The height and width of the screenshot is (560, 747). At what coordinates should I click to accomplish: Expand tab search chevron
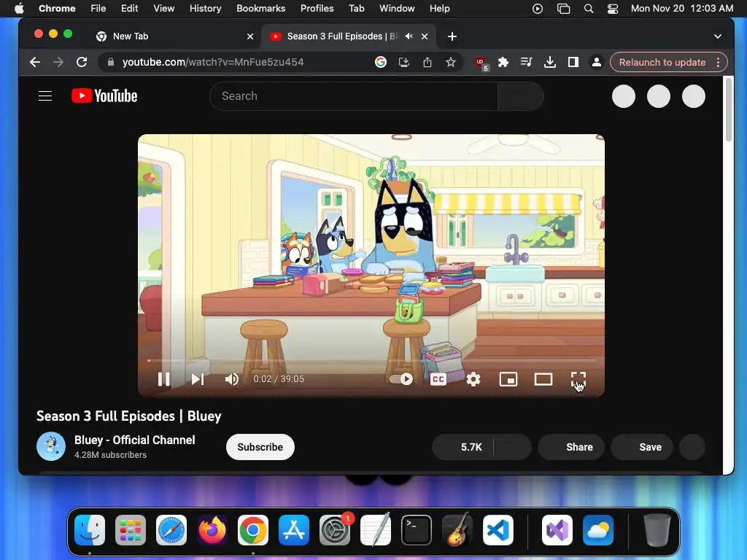pos(718,36)
